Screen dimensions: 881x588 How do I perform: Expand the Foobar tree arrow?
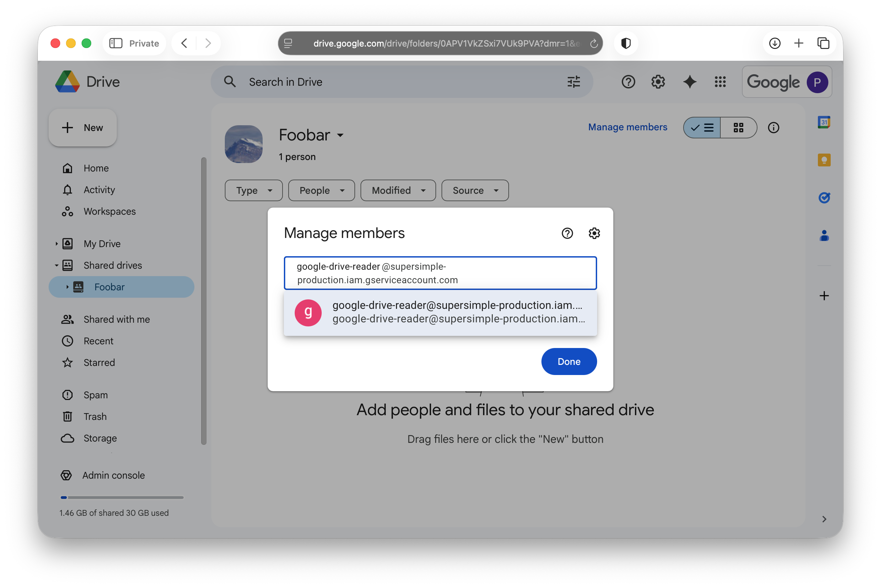[x=67, y=287]
